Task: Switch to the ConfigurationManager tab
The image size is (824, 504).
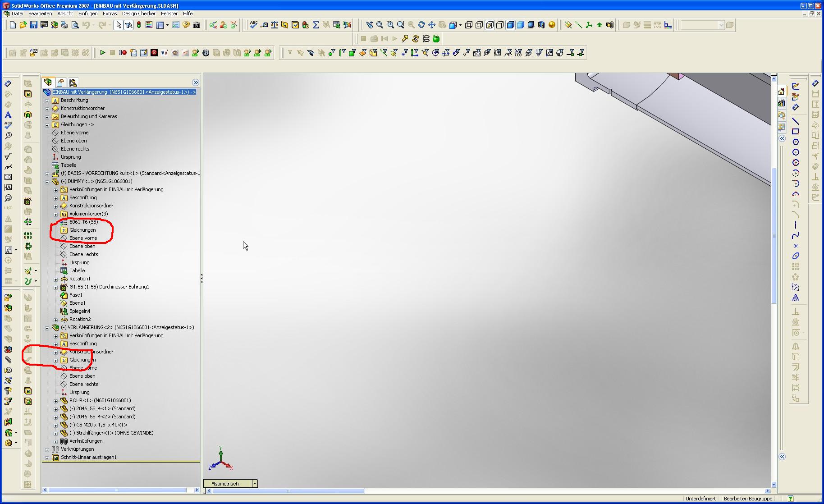Action: (73, 82)
